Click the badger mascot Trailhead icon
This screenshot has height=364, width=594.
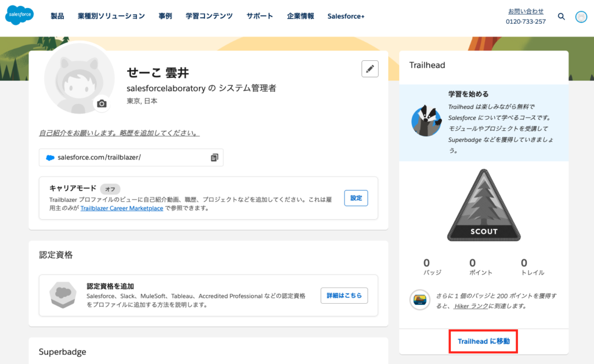tap(426, 121)
